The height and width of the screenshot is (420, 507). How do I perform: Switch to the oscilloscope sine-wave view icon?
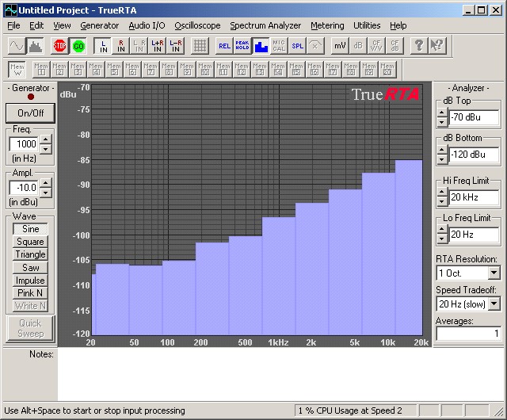point(17,45)
